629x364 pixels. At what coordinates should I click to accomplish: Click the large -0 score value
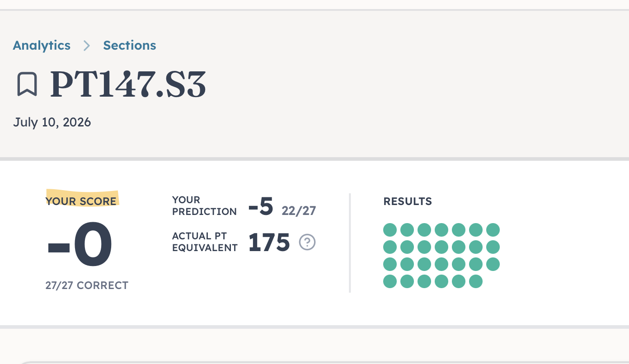[x=80, y=245]
